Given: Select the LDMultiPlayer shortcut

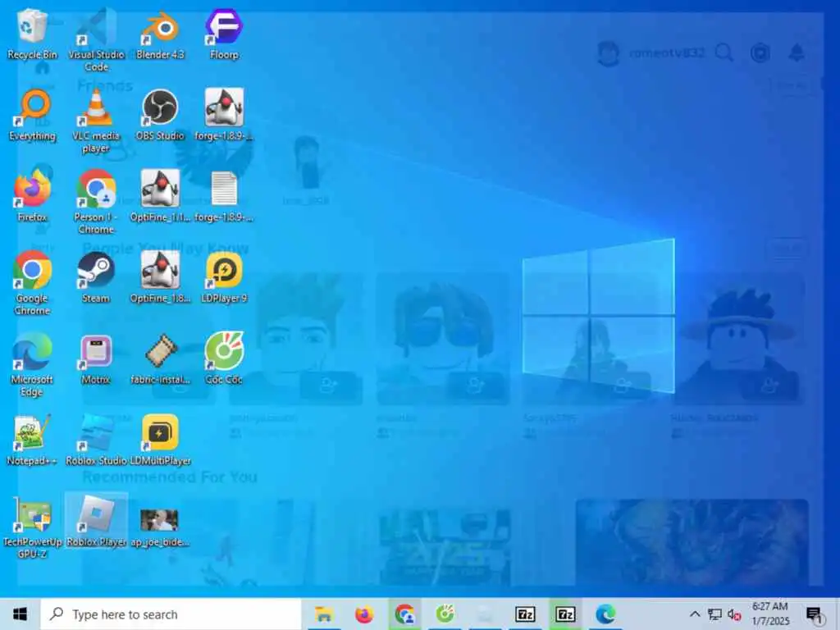Looking at the screenshot, I should pos(160,440).
